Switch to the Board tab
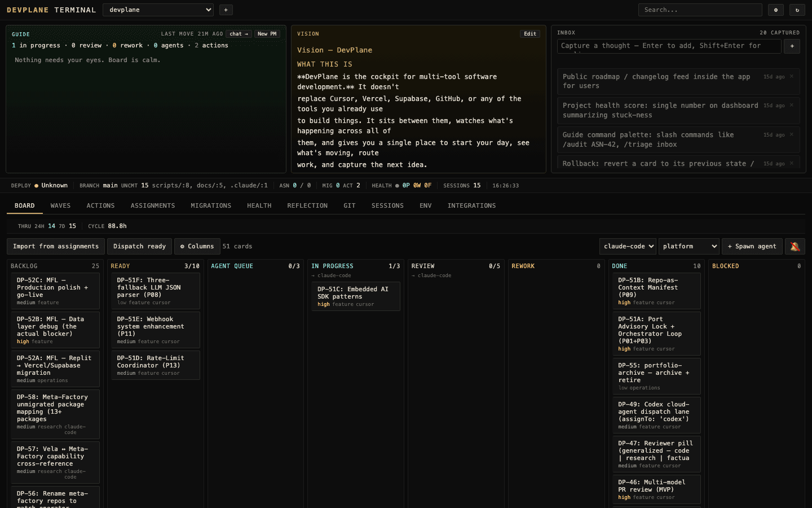812x508 pixels. 25,205
